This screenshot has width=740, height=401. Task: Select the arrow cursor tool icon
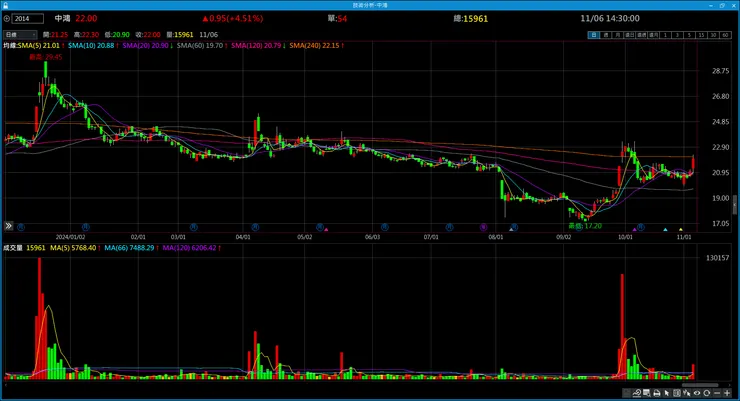click(x=666, y=393)
